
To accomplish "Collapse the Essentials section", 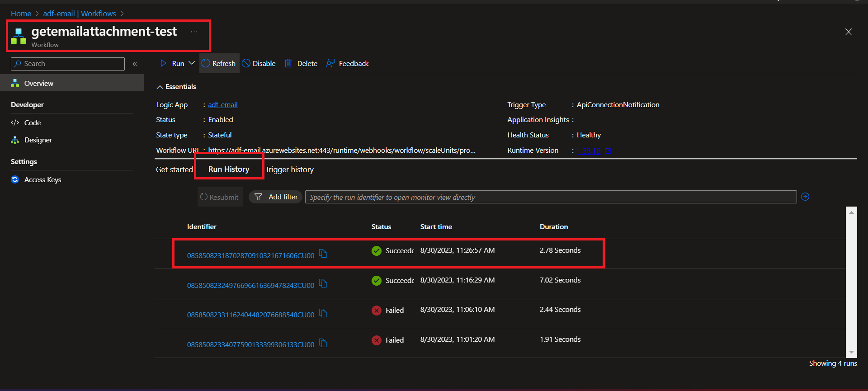I will click(x=160, y=87).
